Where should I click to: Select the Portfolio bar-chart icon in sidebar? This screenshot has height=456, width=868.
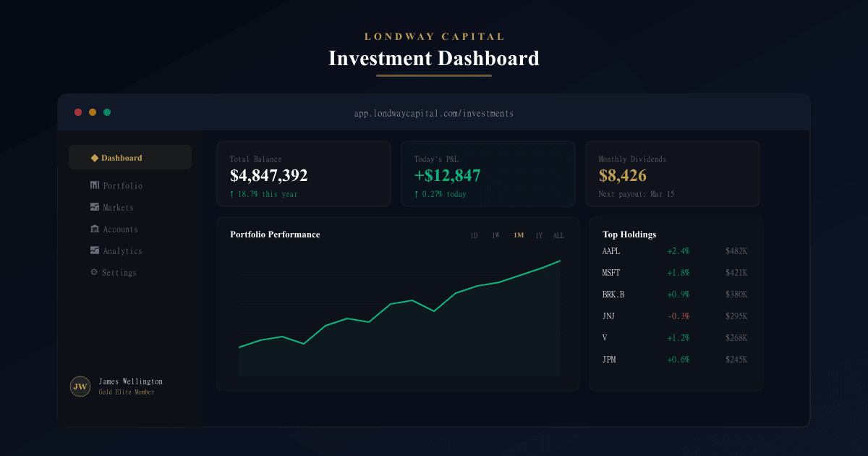pos(94,185)
